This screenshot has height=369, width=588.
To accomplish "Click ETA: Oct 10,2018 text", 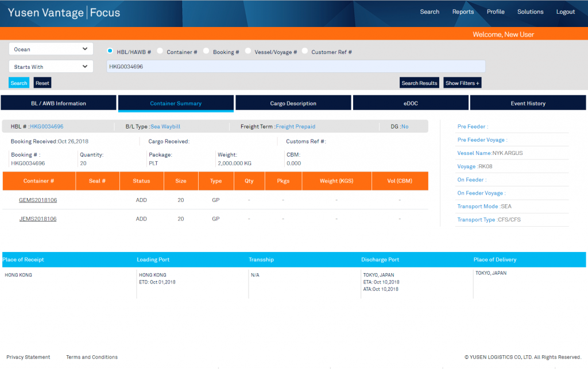I will (381, 282).
